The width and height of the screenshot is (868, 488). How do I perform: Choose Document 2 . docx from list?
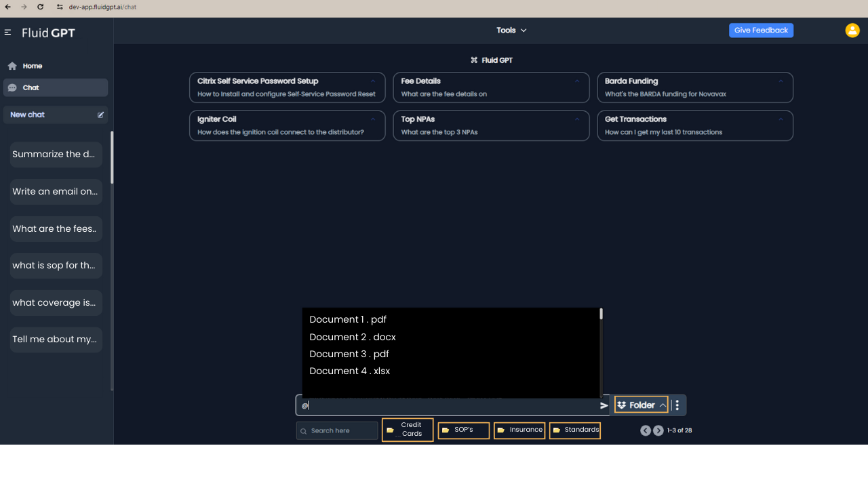(353, 337)
